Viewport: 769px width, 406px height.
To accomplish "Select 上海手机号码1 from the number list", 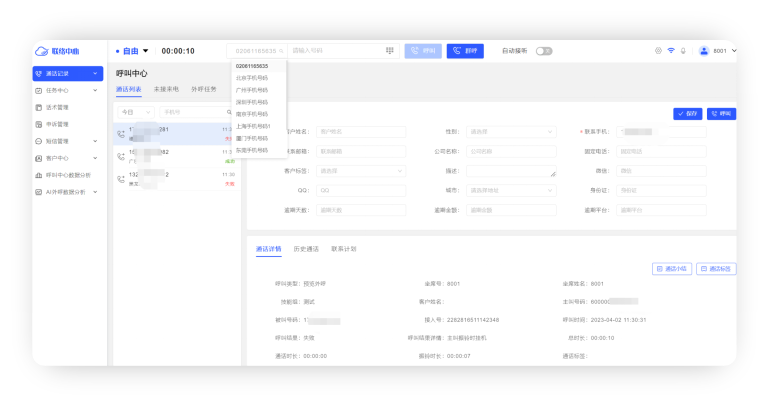I will (x=253, y=126).
